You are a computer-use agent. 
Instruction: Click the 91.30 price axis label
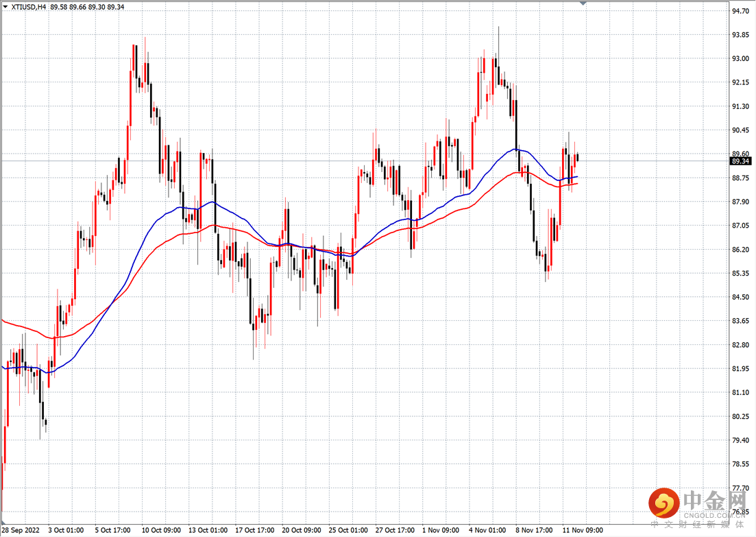[x=740, y=106]
